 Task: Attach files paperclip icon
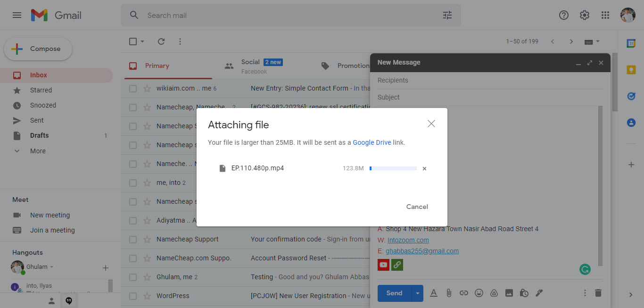click(x=449, y=293)
